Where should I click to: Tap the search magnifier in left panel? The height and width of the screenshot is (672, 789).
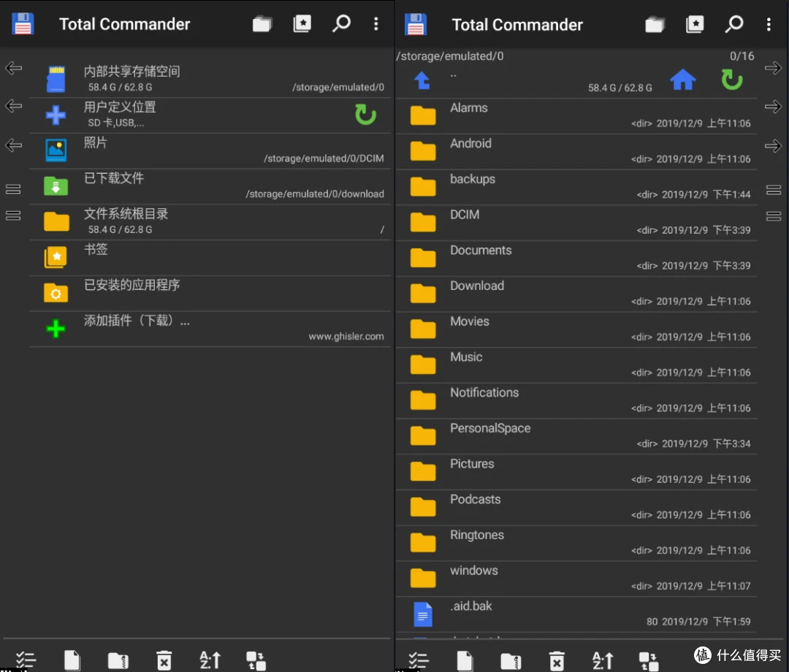[x=341, y=23]
